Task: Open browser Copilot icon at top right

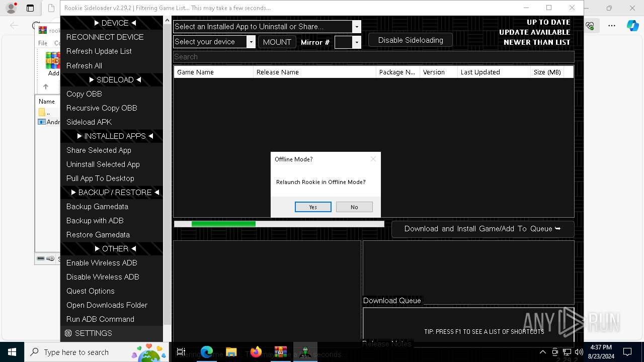Action: tap(632, 26)
